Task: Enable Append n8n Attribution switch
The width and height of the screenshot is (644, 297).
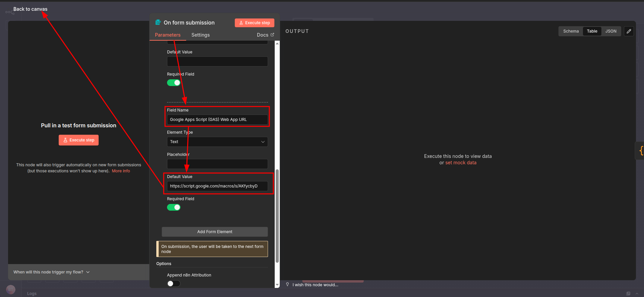Action: [x=174, y=284]
